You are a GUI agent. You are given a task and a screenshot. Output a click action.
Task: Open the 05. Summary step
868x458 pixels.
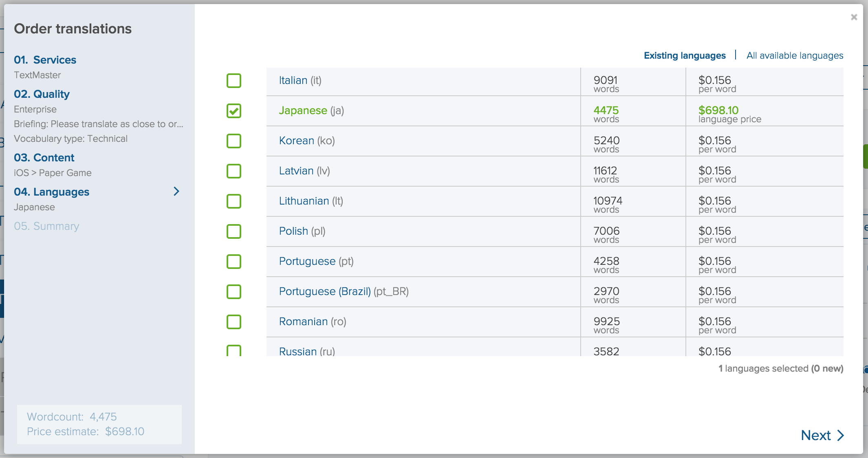coord(46,226)
